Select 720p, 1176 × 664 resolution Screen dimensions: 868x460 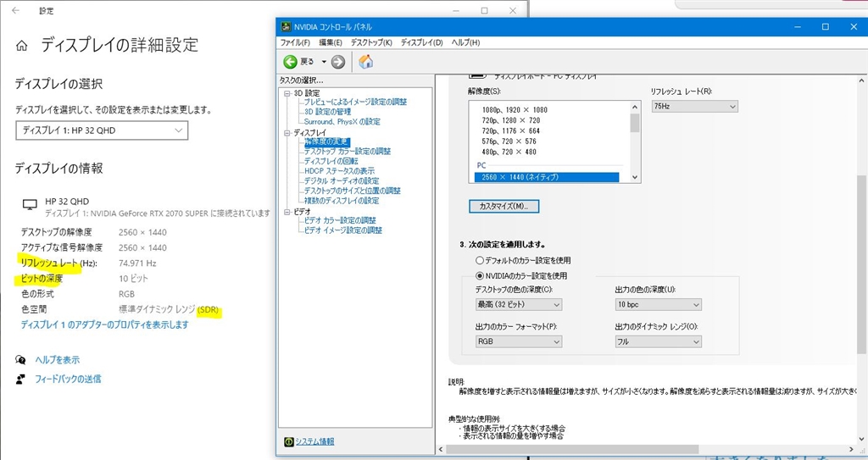[x=510, y=130]
